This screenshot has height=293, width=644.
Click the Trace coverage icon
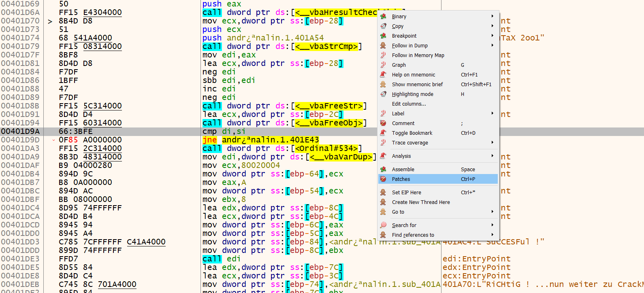click(x=383, y=143)
